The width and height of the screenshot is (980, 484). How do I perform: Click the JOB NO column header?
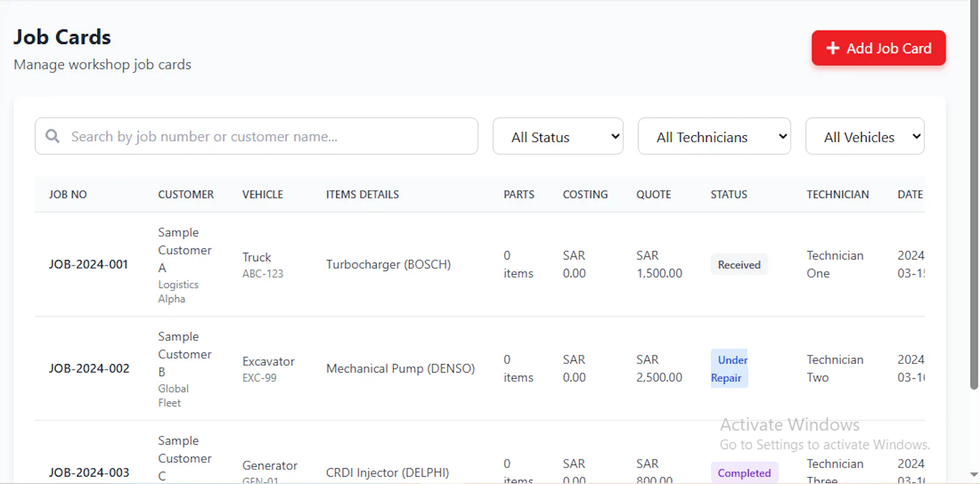coord(68,195)
